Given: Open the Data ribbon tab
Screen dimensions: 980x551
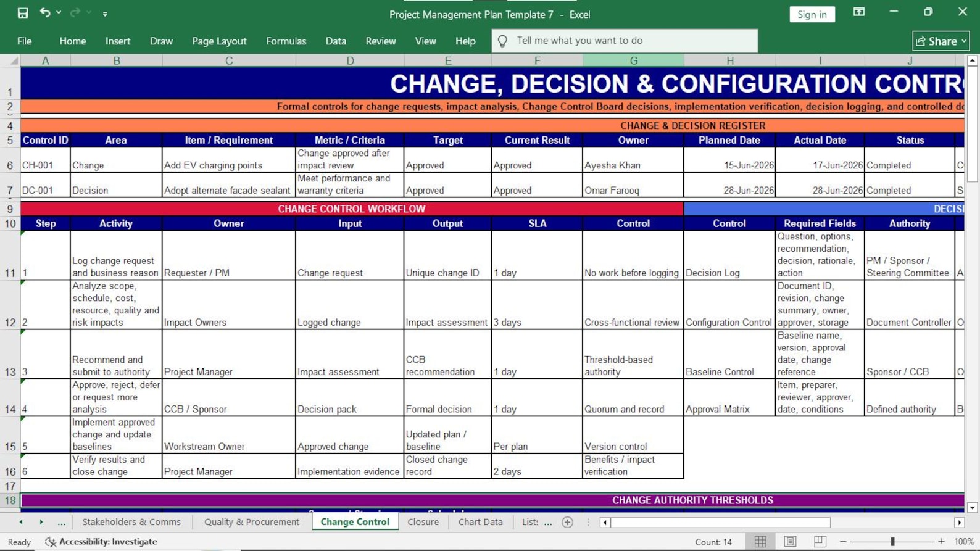Looking at the screenshot, I should click(x=336, y=41).
